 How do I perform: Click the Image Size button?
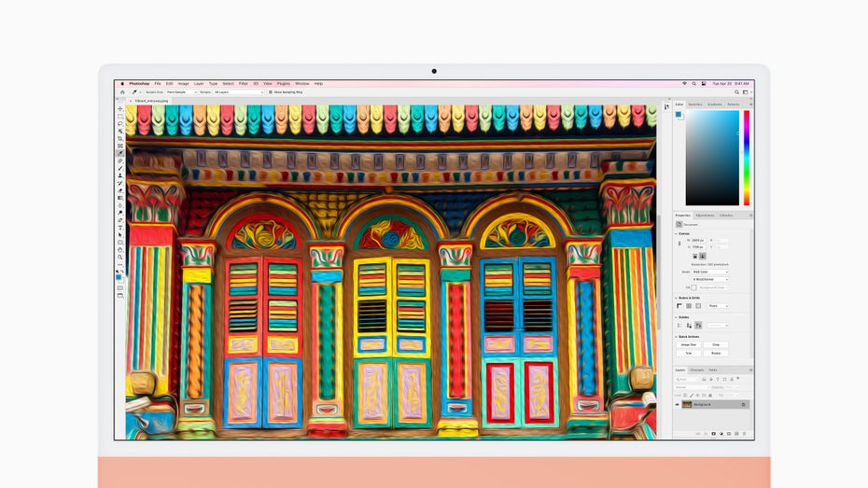[688, 344]
